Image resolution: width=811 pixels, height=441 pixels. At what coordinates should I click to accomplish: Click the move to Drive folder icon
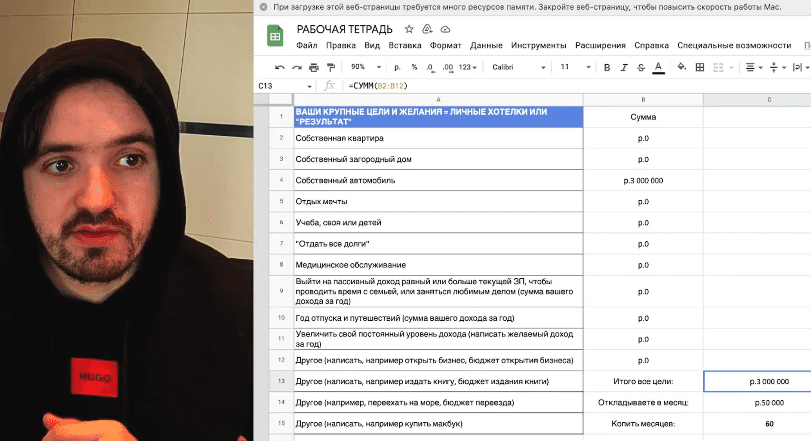pos(427,29)
